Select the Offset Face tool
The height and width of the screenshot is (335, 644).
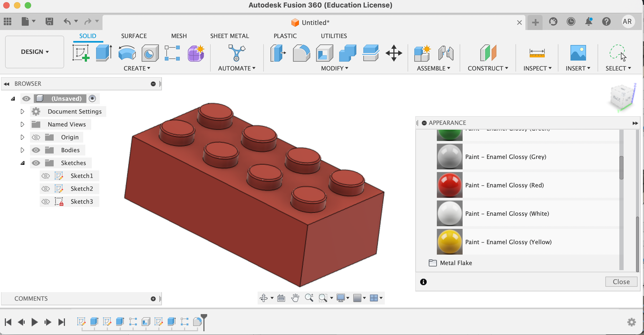(371, 53)
